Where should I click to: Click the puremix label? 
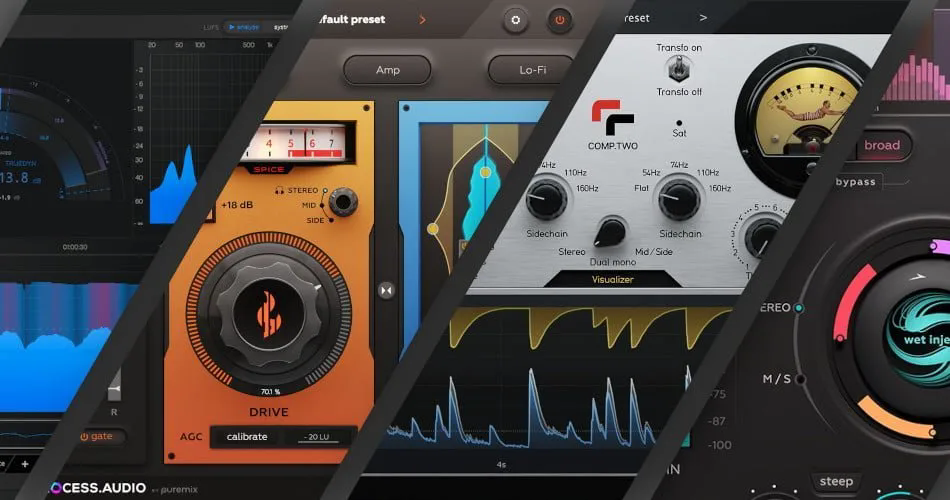179,489
